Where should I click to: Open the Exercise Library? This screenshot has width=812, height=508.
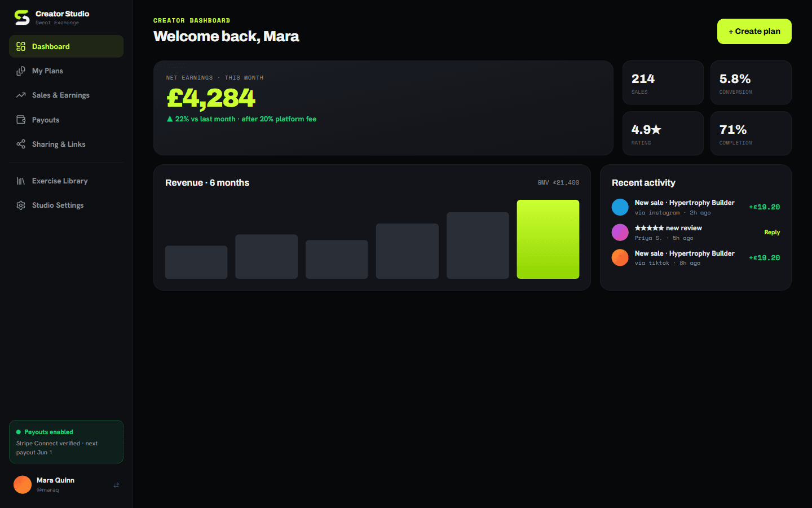[67, 181]
